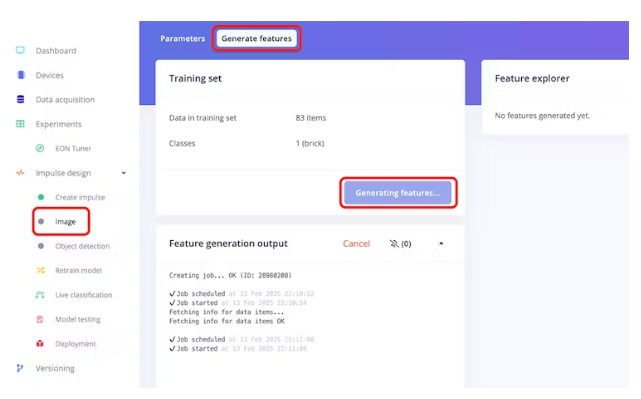This screenshot has width=641, height=399.
Task: Select the Generate features tab
Action: (257, 38)
